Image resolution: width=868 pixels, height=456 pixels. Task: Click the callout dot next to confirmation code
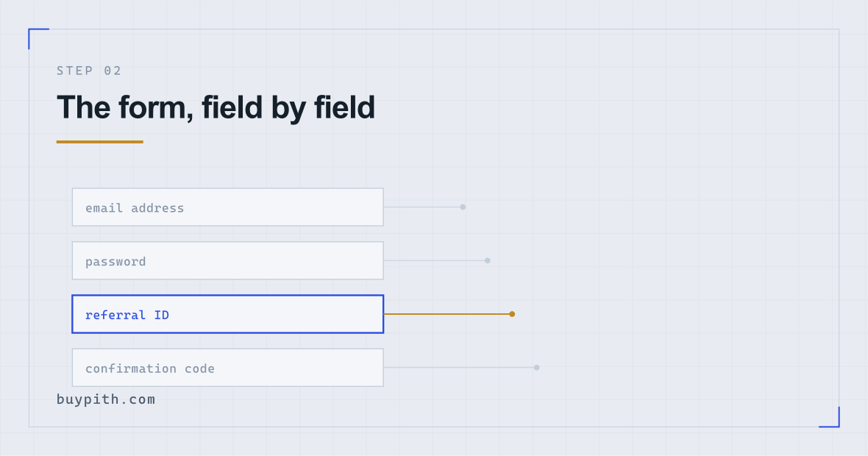pyautogui.click(x=536, y=368)
